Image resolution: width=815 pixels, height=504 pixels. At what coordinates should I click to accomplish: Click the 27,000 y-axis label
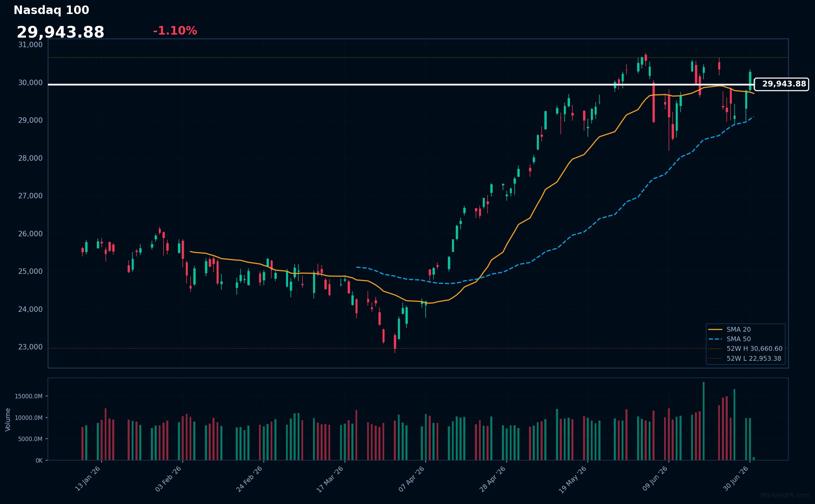tap(30, 196)
